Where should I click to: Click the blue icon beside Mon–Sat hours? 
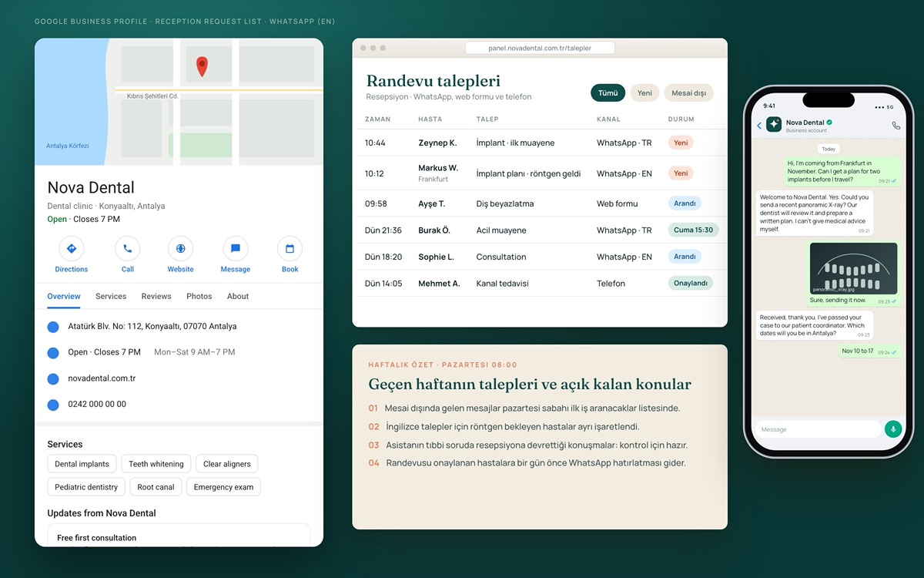click(53, 353)
